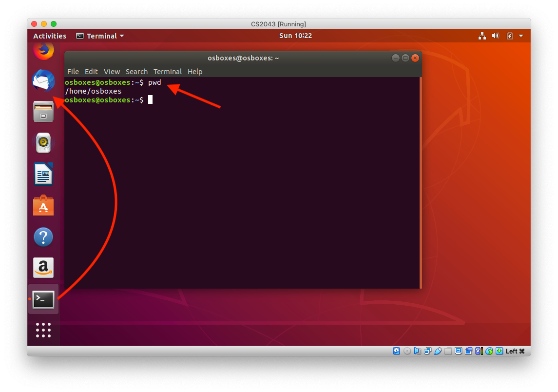This screenshot has height=392, width=558.
Task: Launch Thunderbird mail from the dock
Action: 43,80
